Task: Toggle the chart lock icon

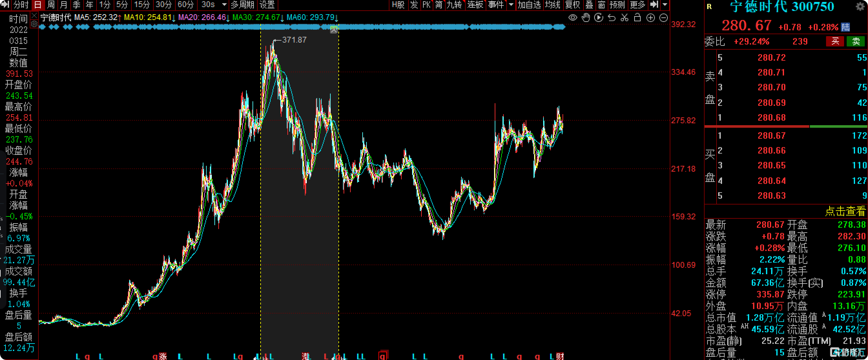Action: [637, 17]
